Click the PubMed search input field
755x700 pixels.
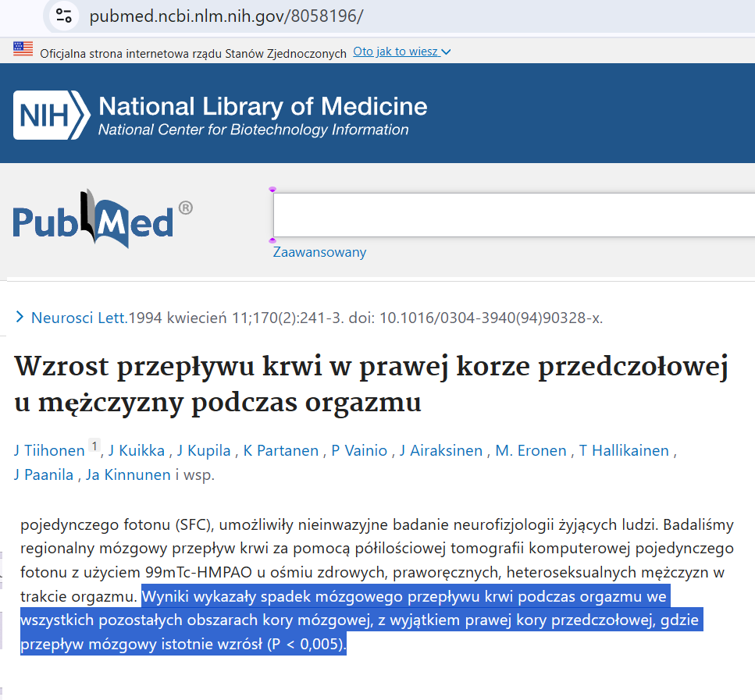click(x=513, y=215)
